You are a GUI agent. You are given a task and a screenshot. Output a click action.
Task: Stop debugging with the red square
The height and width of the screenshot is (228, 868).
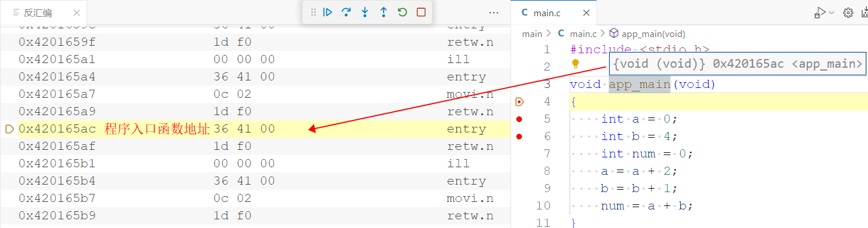coord(421,12)
